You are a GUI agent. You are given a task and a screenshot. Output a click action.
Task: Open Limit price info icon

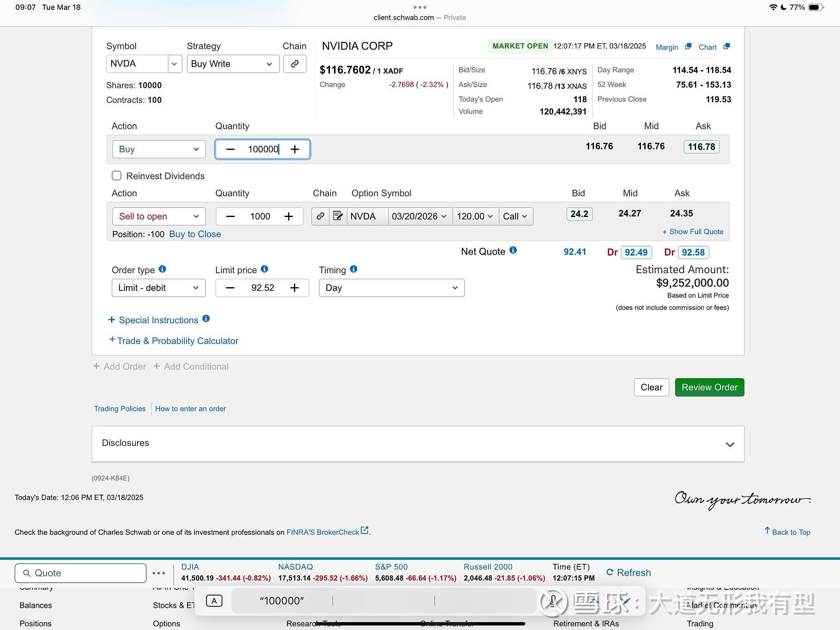(x=265, y=269)
